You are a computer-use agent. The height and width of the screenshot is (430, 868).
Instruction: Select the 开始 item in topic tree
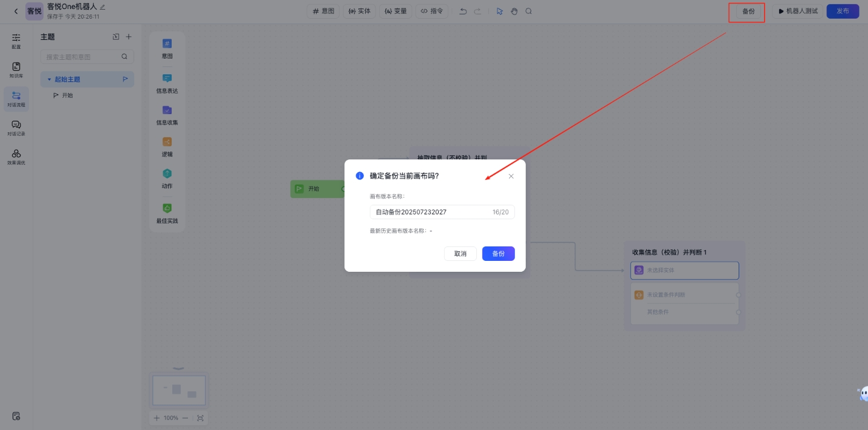click(x=66, y=95)
